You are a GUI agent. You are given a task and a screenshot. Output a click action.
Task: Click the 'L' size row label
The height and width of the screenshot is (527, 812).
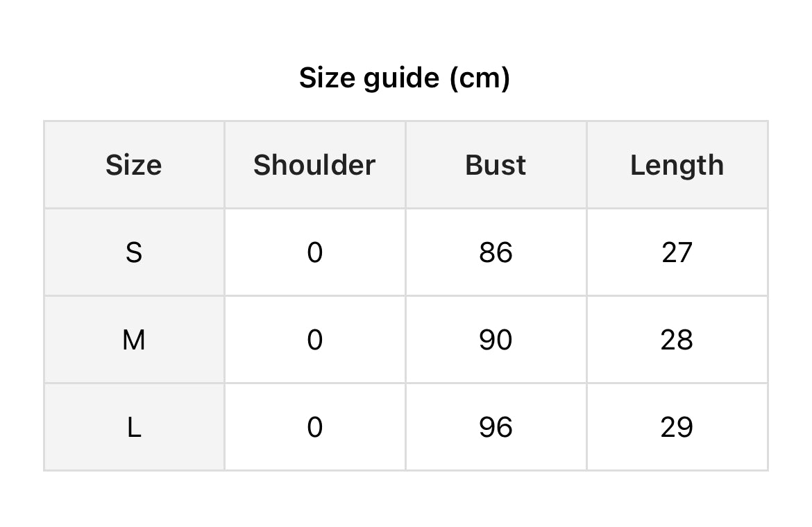coord(134,427)
